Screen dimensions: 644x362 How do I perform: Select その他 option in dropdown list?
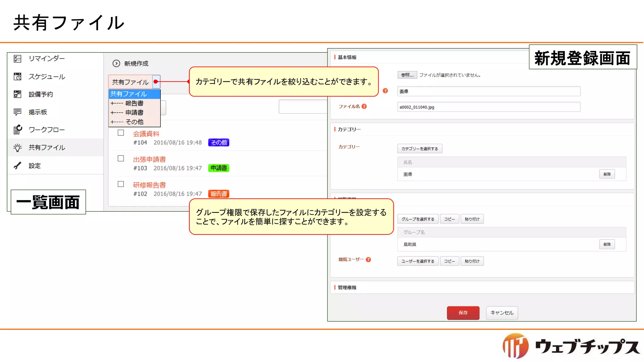(135, 122)
